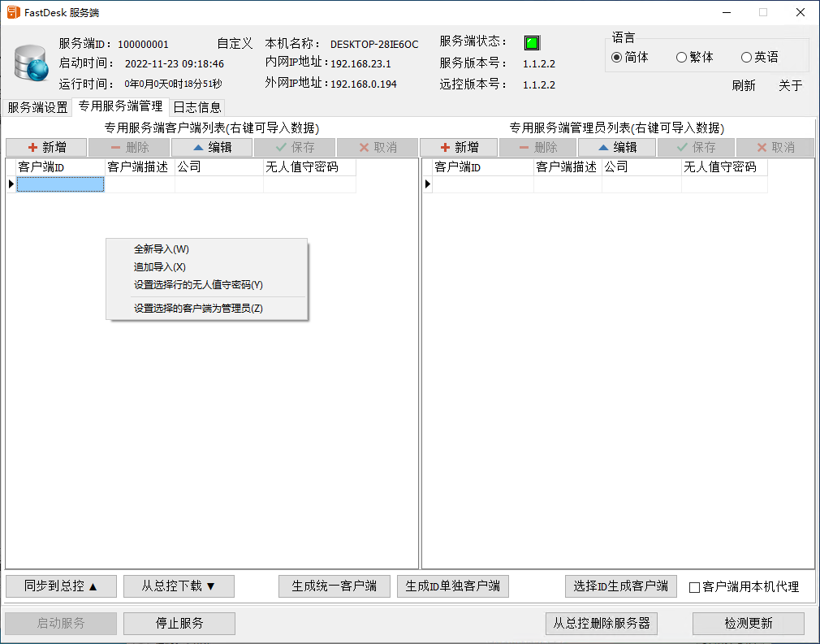This screenshot has width=820, height=644.
Task: Choose 追加导入(X) from the context menu
Action: (x=206, y=267)
